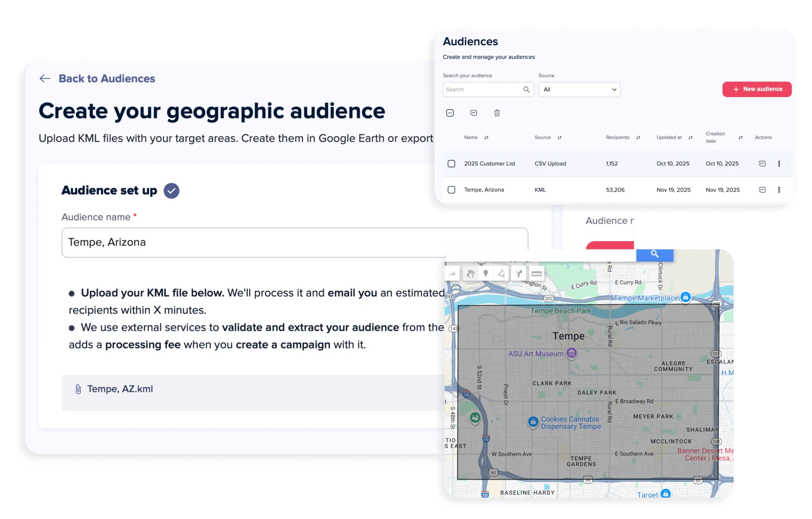Image resolution: width=812 pixels, height=519 pixels.
Task: Choose the add marker pin tool
Action: click(x=486, y=274)
